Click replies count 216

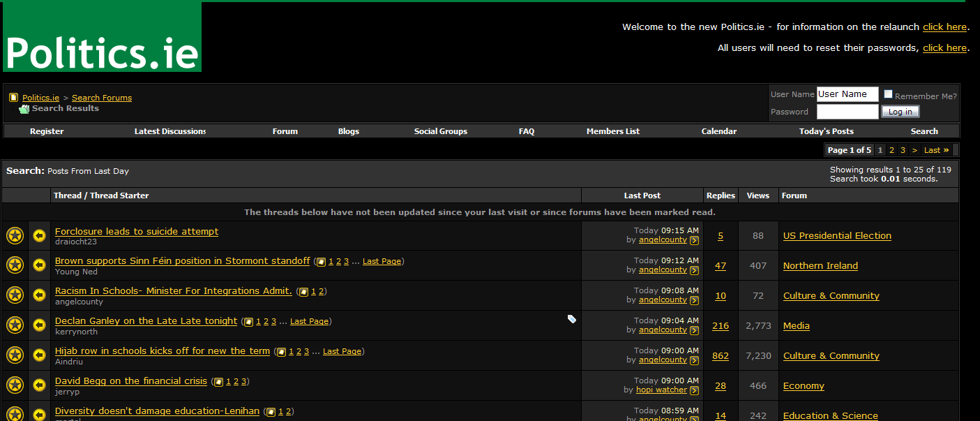pos(721,326)
